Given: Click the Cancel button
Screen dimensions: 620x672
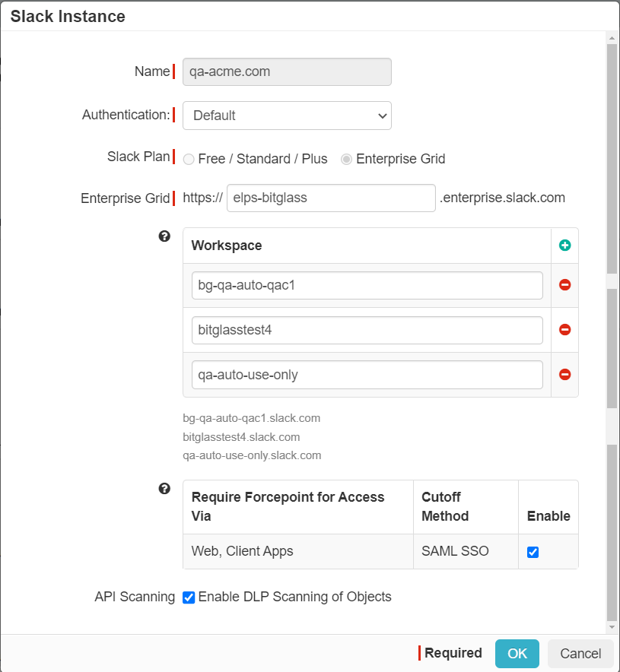Looking at the screenshot, I should [x=580, y=654].
